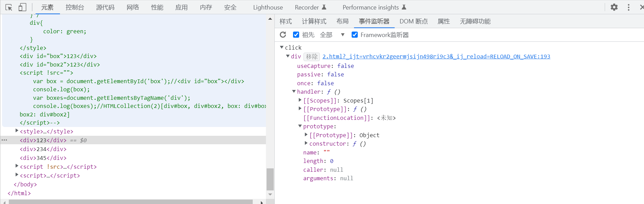The image size is (644, 204).
Task: Select the div 345 element row
Action: 43,158
